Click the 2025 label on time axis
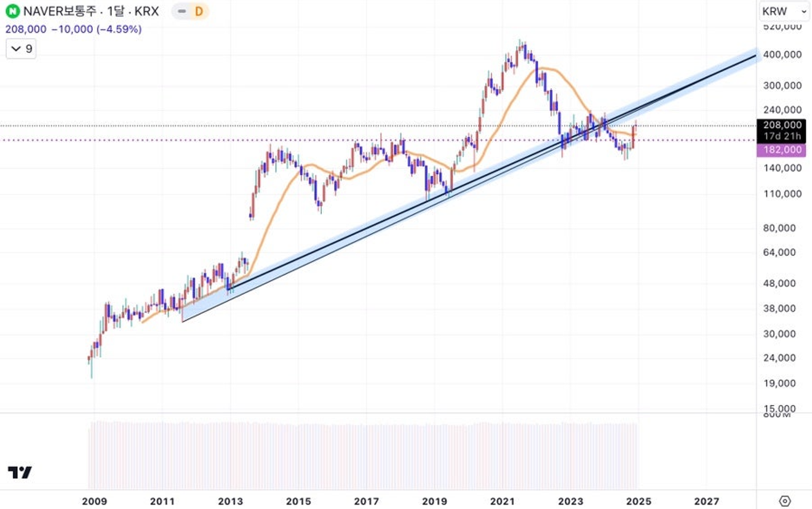Screen dimensions: 812x509 (x=639, y=502)
